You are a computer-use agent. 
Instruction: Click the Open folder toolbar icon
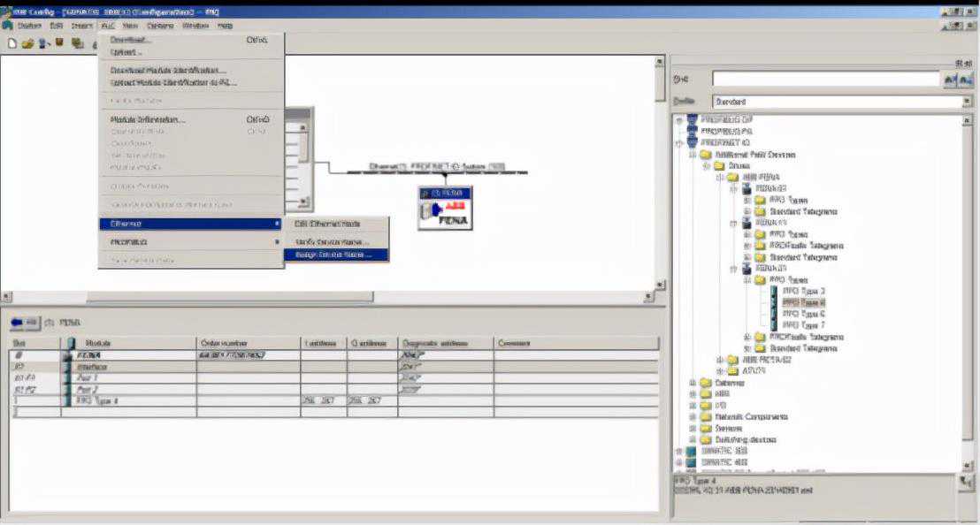(x=27, y=43)
